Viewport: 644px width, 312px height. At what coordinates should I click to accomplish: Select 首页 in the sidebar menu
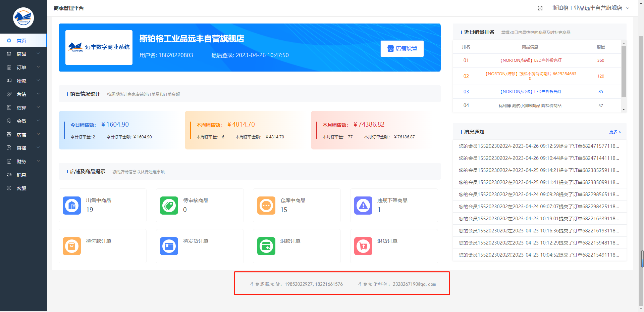(23, 40)
